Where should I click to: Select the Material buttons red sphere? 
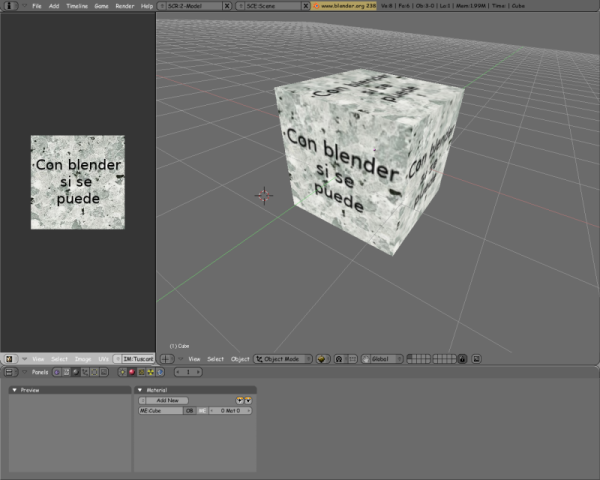coord(132,372)
